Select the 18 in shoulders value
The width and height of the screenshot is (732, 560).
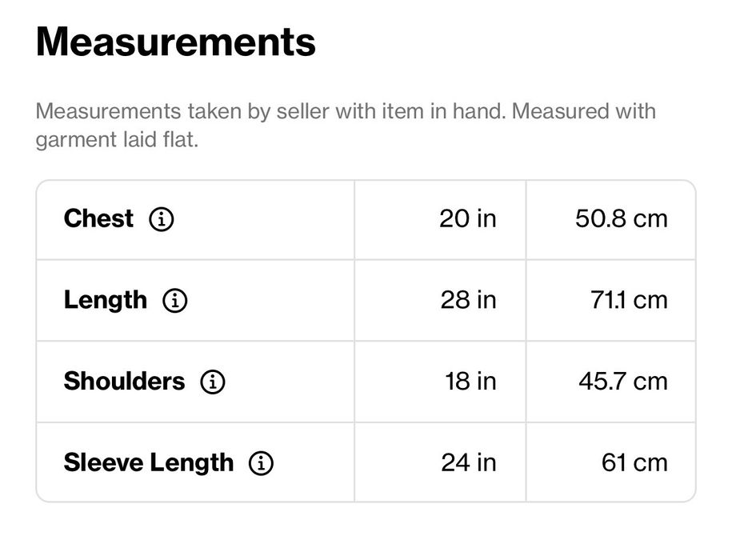[x=470, y=382]
